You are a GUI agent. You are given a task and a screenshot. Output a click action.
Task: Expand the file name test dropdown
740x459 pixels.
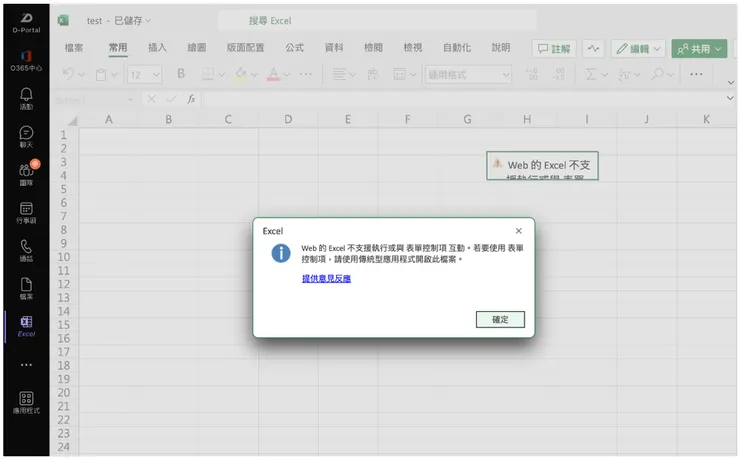pos(148,20)
